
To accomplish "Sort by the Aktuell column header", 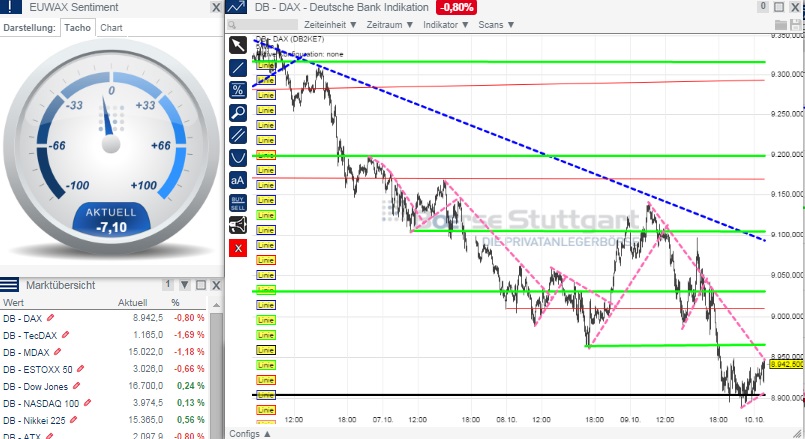I will click(x=132, y=302).
